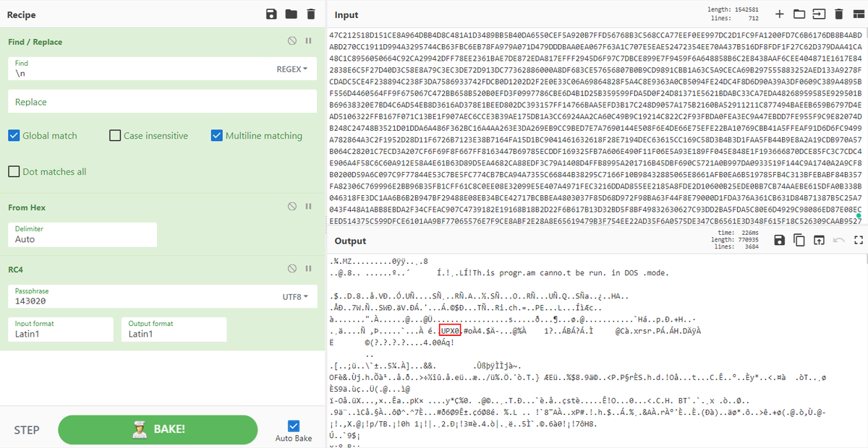Clear the recipe with trash icon
Viewport: 868px width, 448px height.
311,14
